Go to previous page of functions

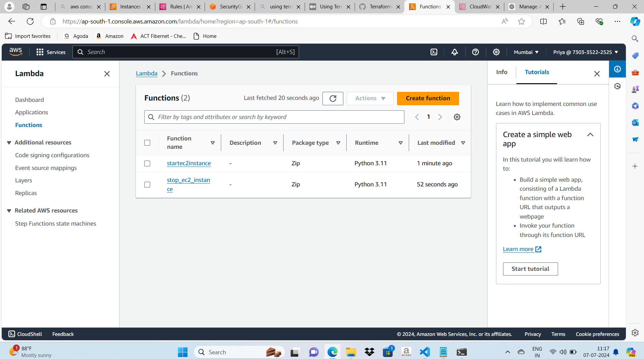tap(417, 117)
